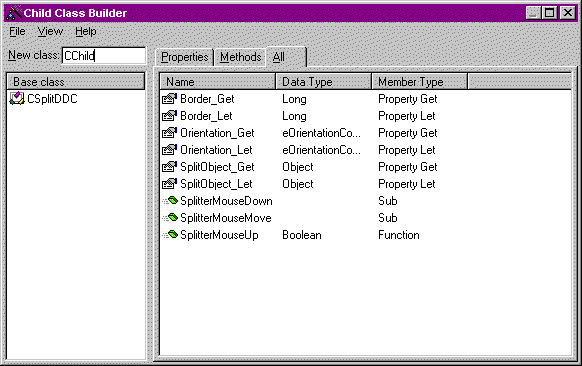Viewport: 582px width, 366px height.
Task: Click the Function type of SplitterMouseUp
Action: tap(399, 235)
